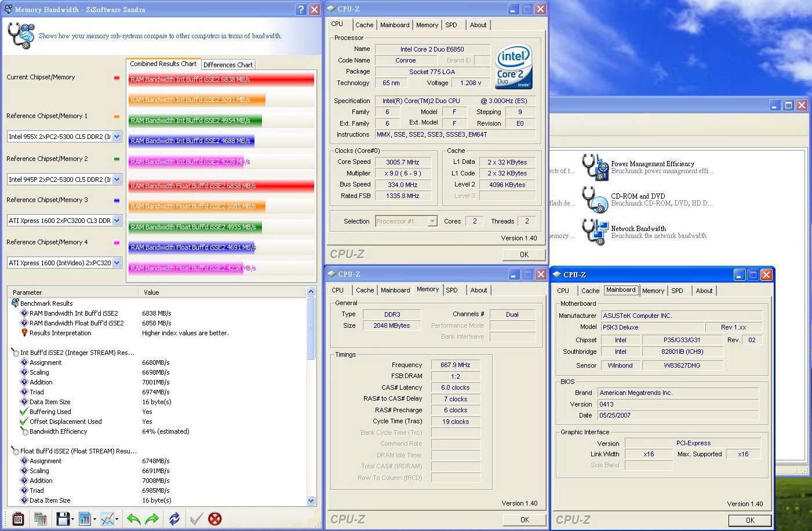Click the bar chart options icon

tap(85, 519)
